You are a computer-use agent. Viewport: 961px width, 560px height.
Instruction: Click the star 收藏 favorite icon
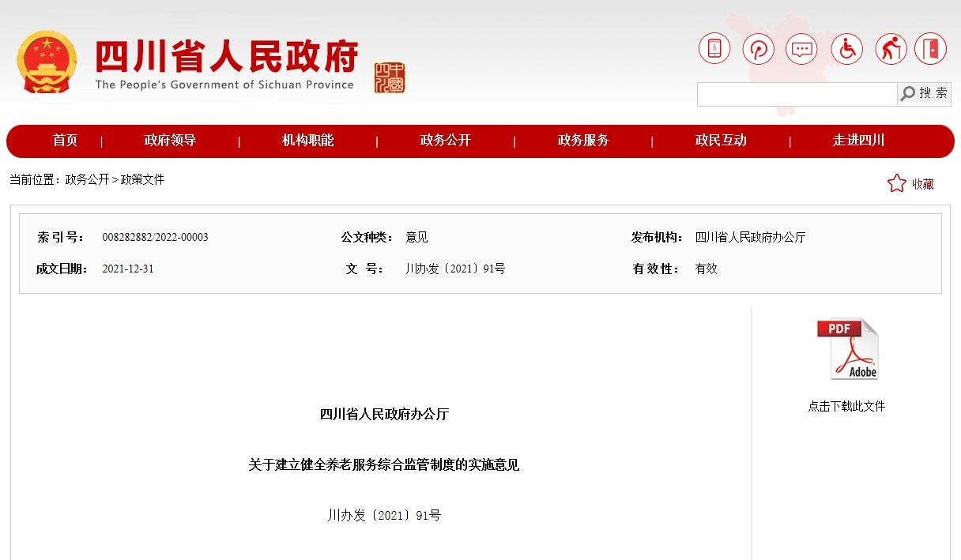point(897,184)
